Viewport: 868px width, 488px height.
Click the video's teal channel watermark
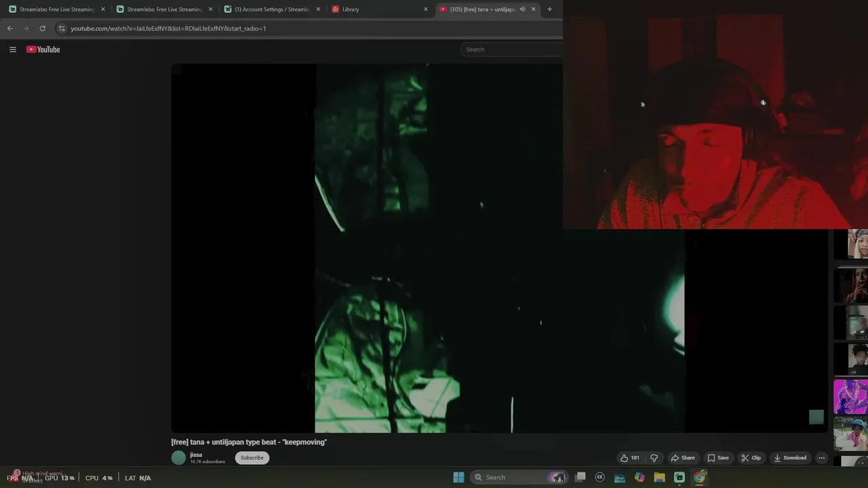pos(816,417)
